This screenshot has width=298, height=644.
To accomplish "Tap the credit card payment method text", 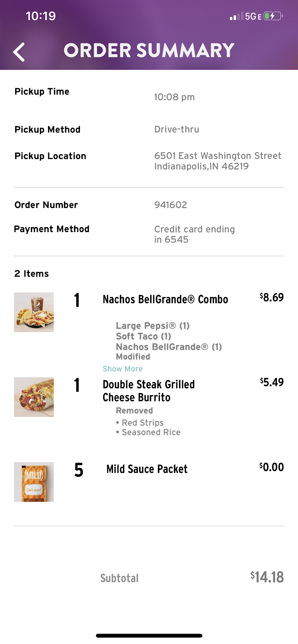I will (194, 234).
